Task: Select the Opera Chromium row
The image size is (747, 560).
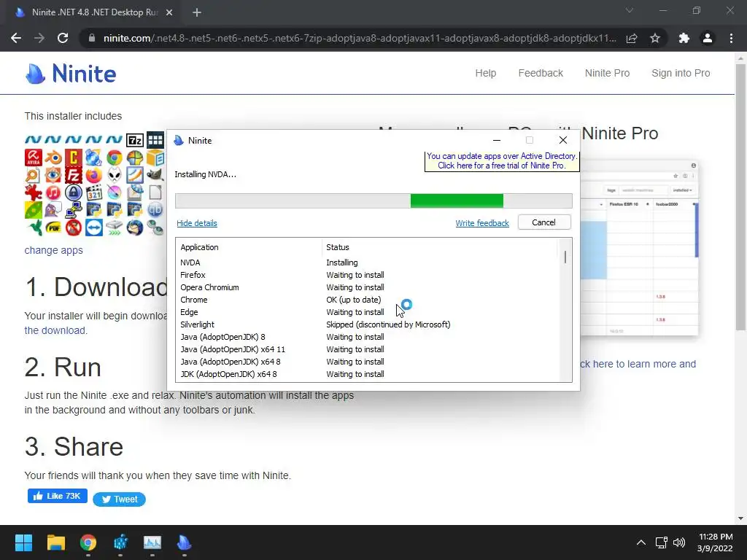Action: pos(367,287)
